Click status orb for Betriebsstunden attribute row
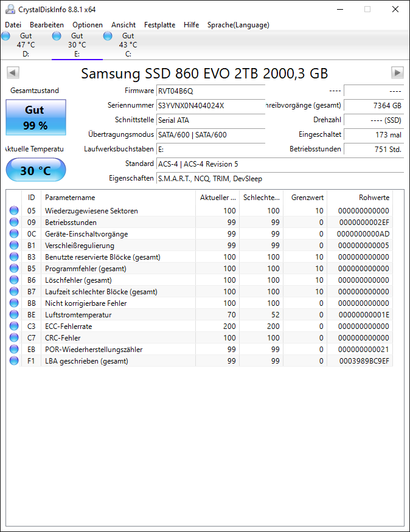Image resolution: width=410 pixels, height=532 pixels. 14,223
